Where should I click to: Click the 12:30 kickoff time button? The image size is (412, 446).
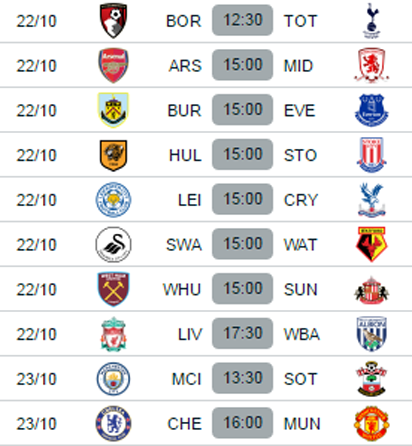click(x=243, y=20)
